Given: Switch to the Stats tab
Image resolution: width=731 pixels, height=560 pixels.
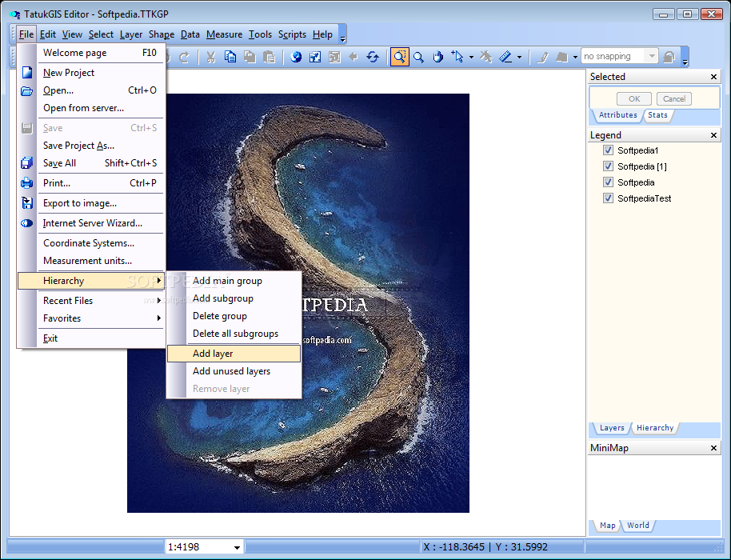Looking at the screenshot, I should (657, 115).
